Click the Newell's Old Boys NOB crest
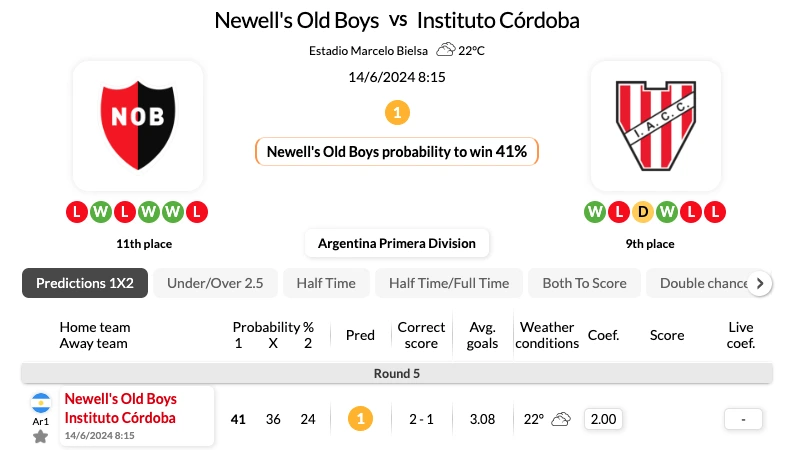 click(x=138, y=125)
